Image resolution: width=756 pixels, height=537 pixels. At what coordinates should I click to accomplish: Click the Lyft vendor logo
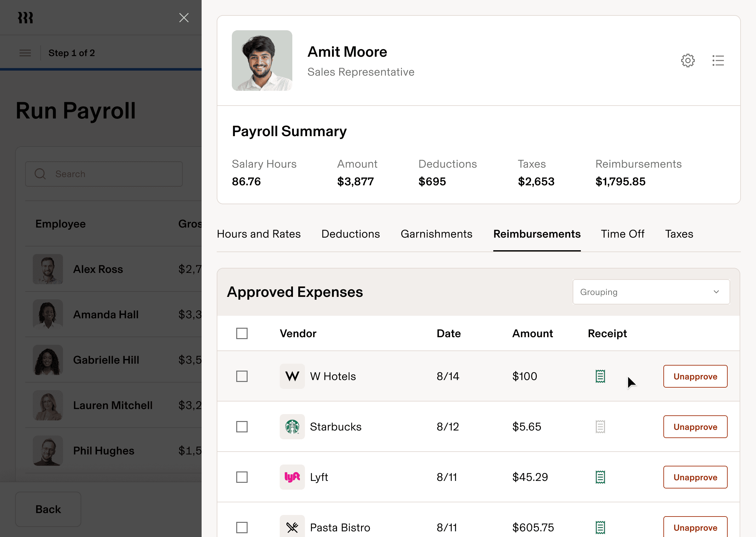point(292,477)
